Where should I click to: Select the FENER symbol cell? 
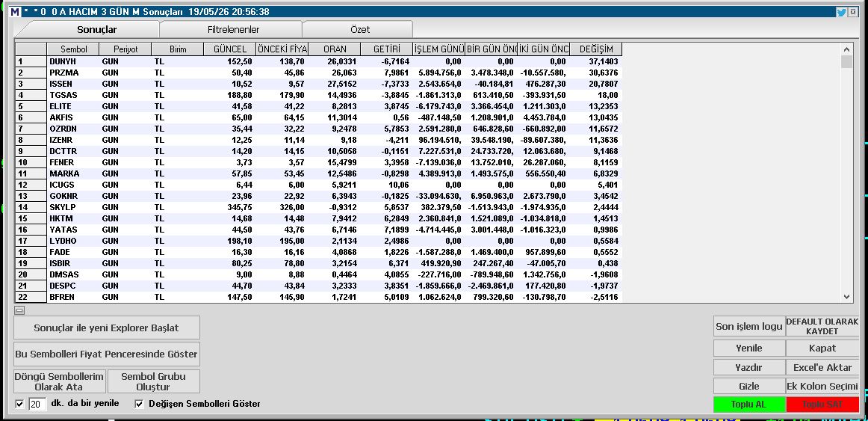point(73,162)
